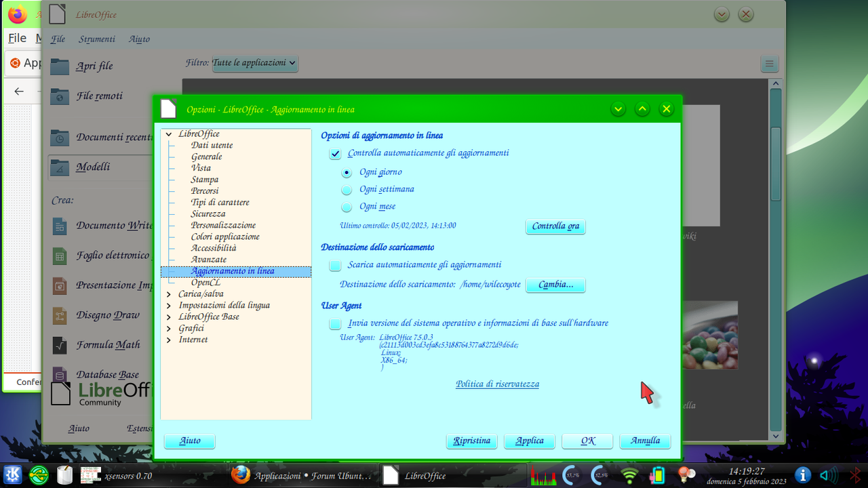Expand the Grafici tree node
Screen dimensions: 868x488
coord(169,329)
